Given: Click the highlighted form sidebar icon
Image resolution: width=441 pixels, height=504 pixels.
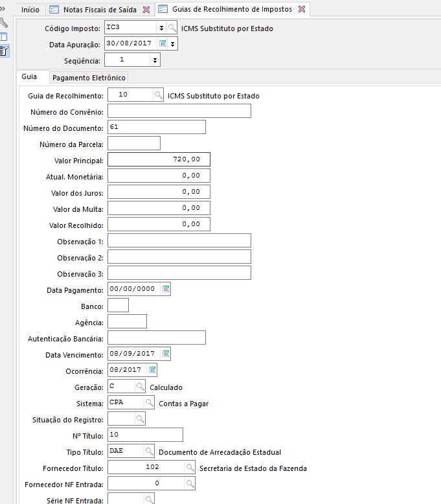Looking at the screenshot, I should (x=4, y=51).
